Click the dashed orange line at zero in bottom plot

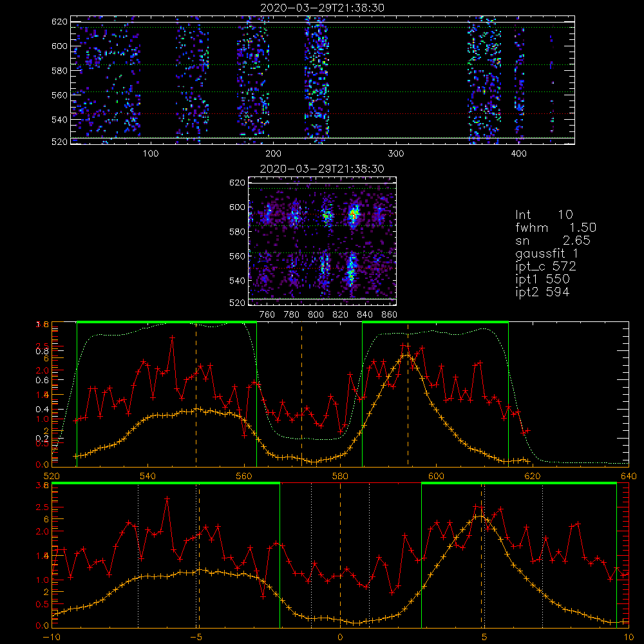click(x=340, y=554)
